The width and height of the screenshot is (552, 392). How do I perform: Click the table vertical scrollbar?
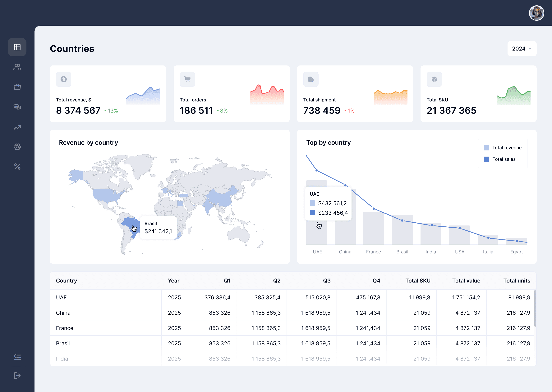point(535,308)
